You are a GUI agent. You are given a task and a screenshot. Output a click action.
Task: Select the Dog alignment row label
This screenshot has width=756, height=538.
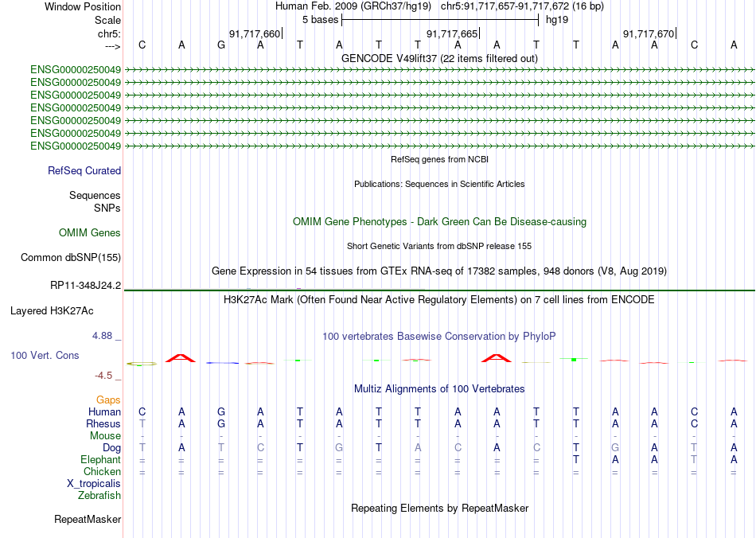click(x=111, y=448)
